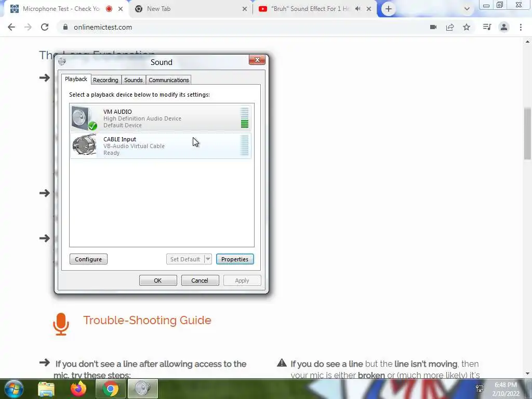Image resolution: width=532 pixels, height=399 pixels.
Task: Click the Apply button
Action: coord(242,281)
